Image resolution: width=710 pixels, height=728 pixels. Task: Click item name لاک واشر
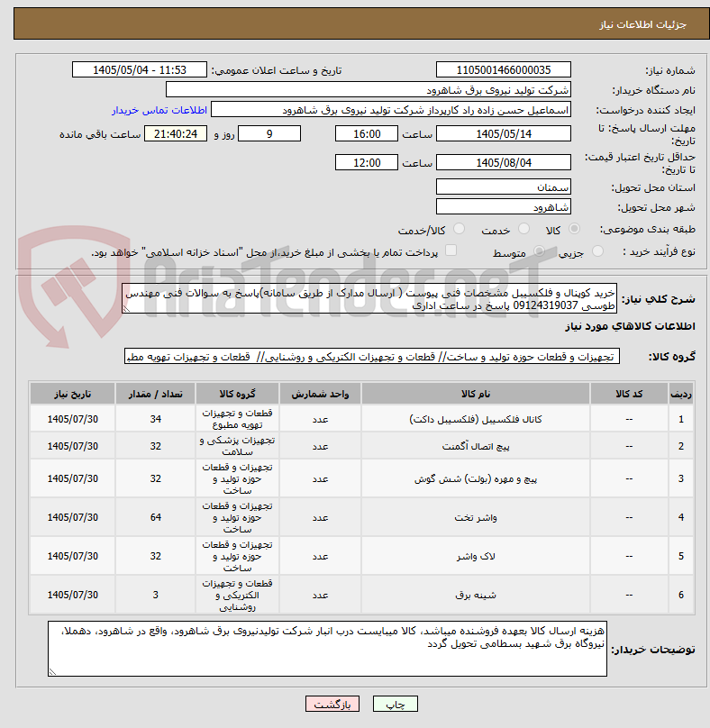point(476,556)
